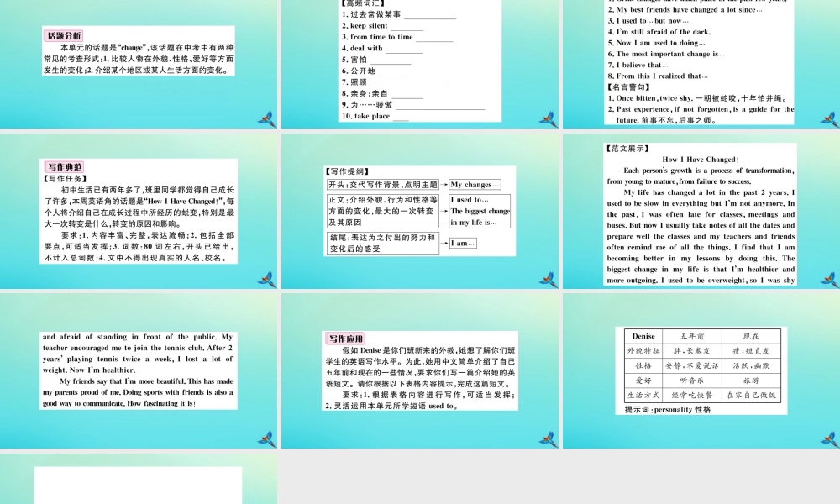Click the '现在' column header cell
The height and width of the screenshot is (504, 840).
point(751,336)
